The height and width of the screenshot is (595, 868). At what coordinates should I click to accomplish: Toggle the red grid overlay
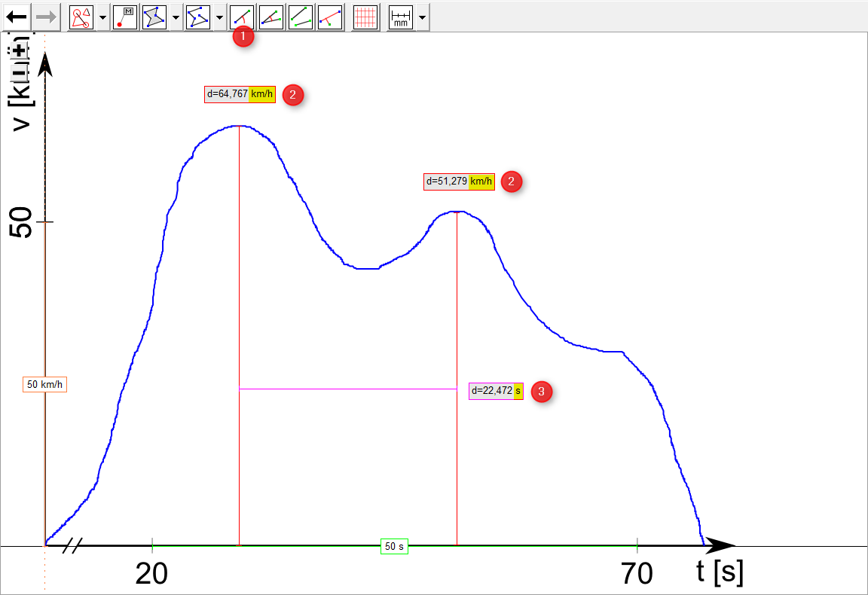365,17
